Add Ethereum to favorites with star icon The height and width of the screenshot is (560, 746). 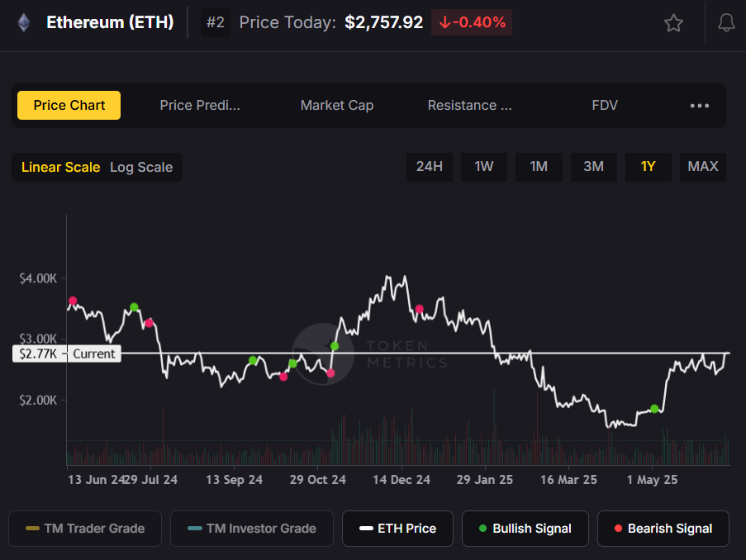673,23
